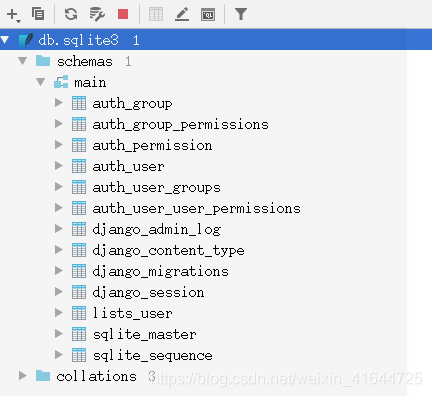Select the auth_user_user_permissions table name

click(196, 209)
